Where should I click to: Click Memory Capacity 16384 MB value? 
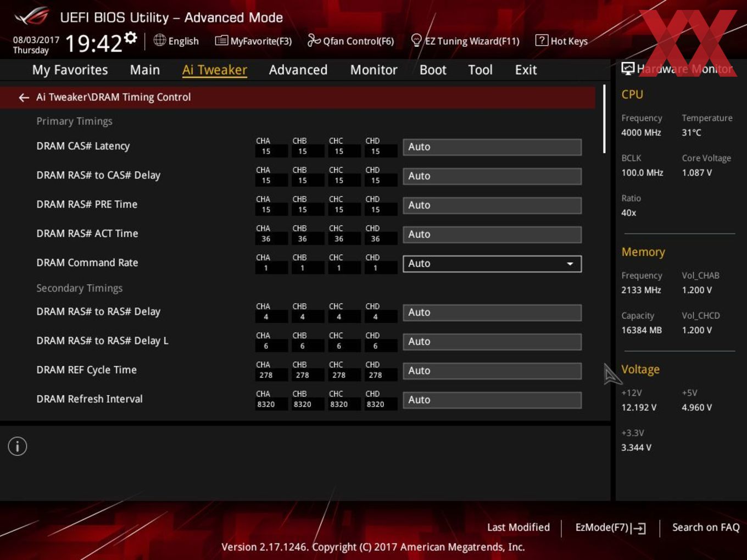click(642, 330)
